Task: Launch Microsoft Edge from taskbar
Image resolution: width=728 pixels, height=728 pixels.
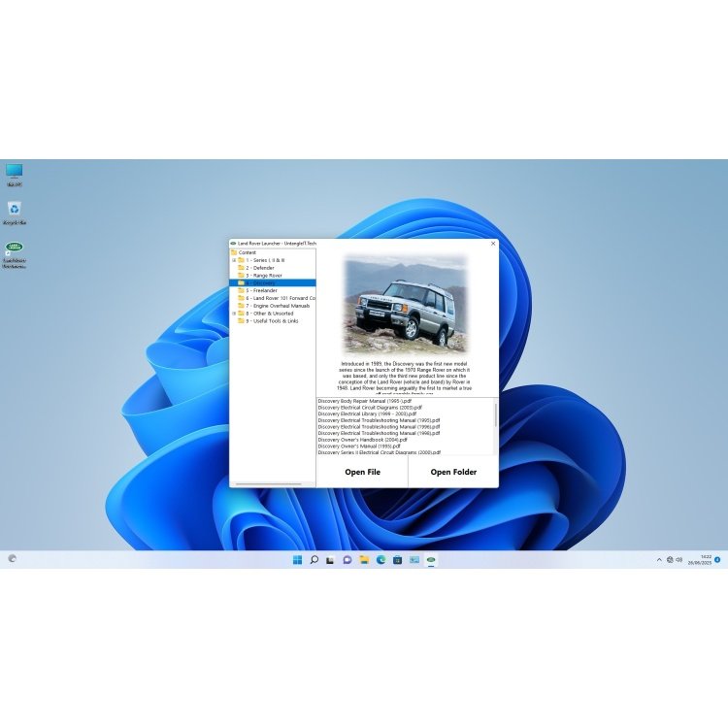Action: pyautogui.click(x=381, y=559)
